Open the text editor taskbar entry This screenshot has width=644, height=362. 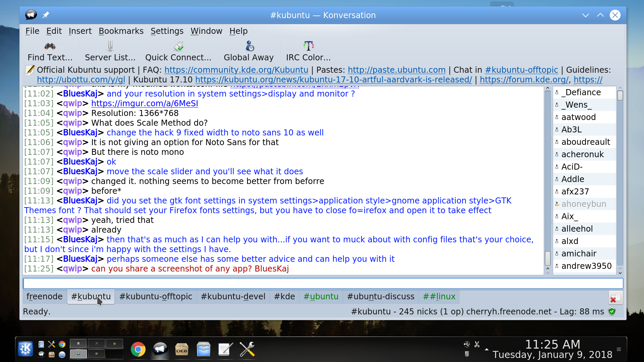(x=225, y=349)
